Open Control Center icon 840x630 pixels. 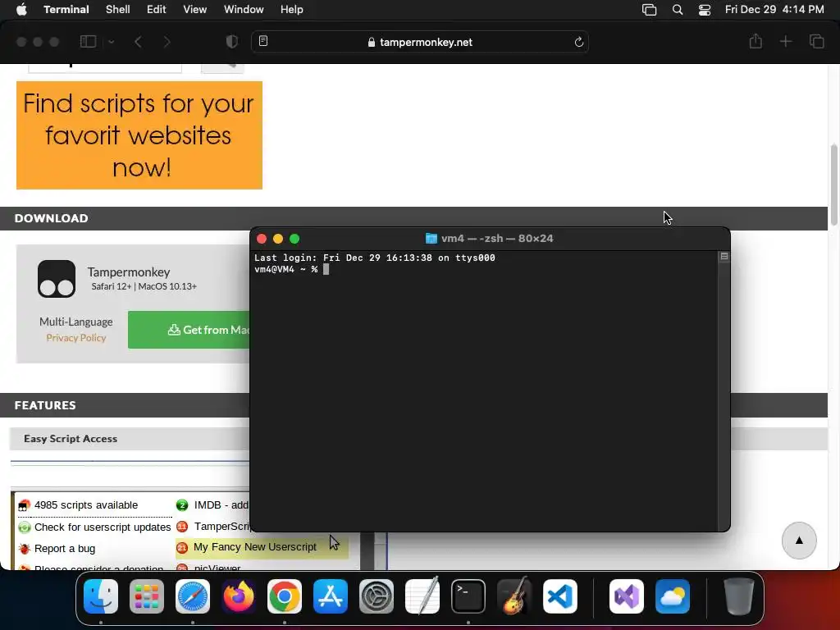click(x=705, y=10)
